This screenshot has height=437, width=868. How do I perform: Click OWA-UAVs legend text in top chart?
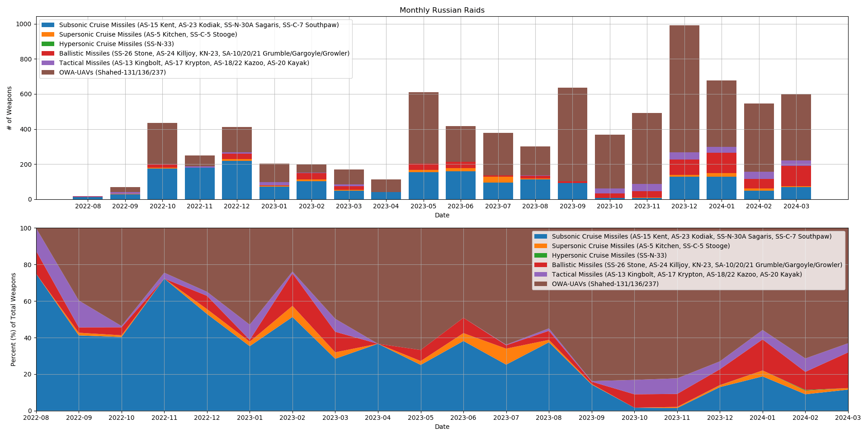pyautogui.click(x=112, y=73)
